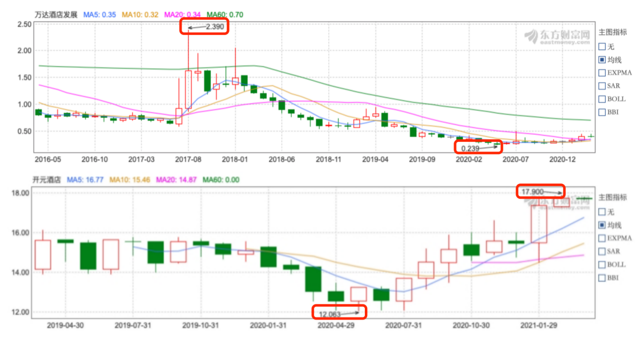Select the 无 checkbox in top chart
This screenshot has height=341, width=644.
pyautogui.click(x=602, y=46)
